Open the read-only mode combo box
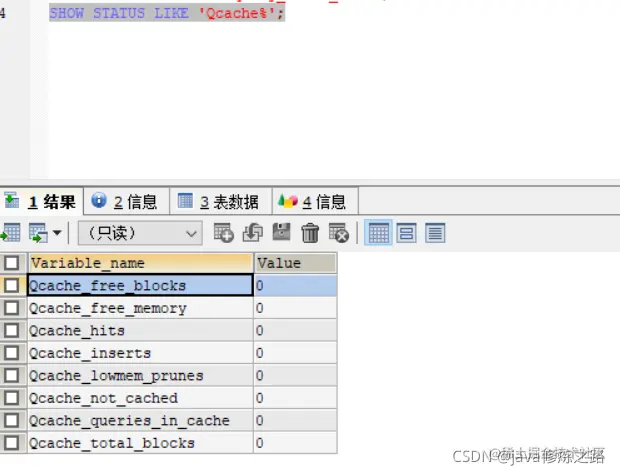This screenshot has height=475, width=620. coord(140,233)
